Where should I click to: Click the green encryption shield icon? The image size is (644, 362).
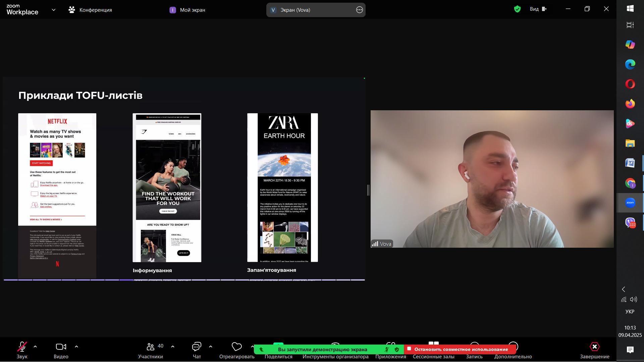(517, 9)
